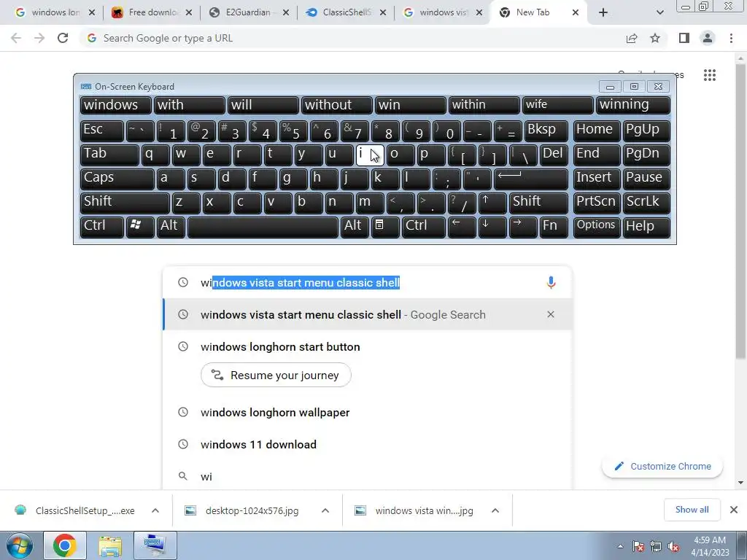Open On-Screen Keyboard Options key
The image size is (747, 560).
tap(597, 226)
